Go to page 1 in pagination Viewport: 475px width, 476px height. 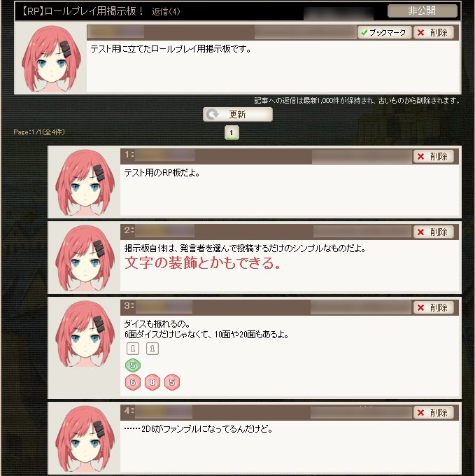tap(232, 133)
